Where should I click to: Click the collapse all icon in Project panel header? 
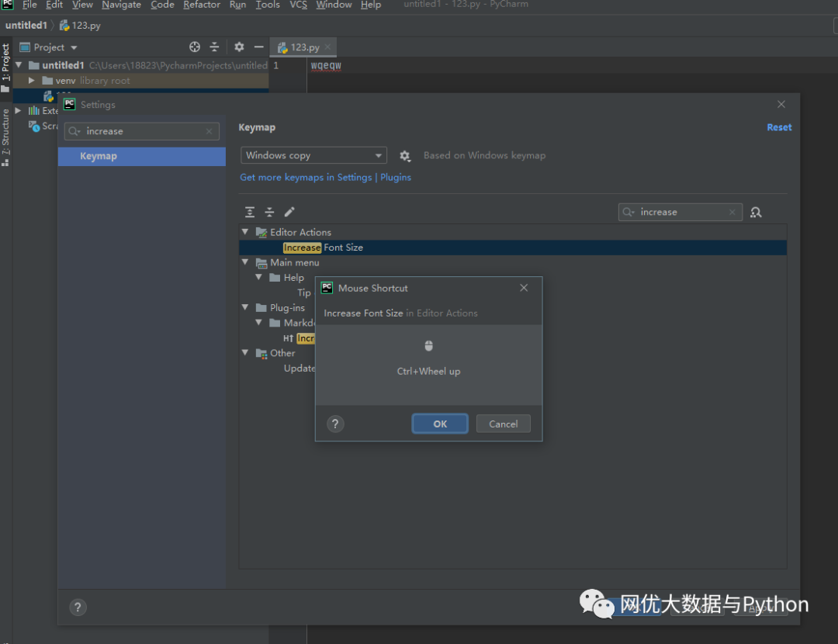pos(214,47)
